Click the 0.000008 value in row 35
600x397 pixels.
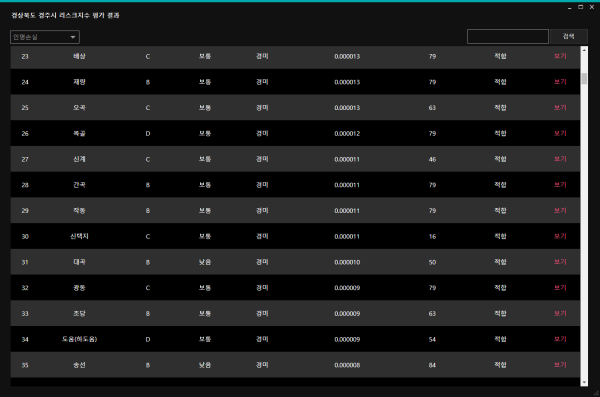tap(347, 365)
